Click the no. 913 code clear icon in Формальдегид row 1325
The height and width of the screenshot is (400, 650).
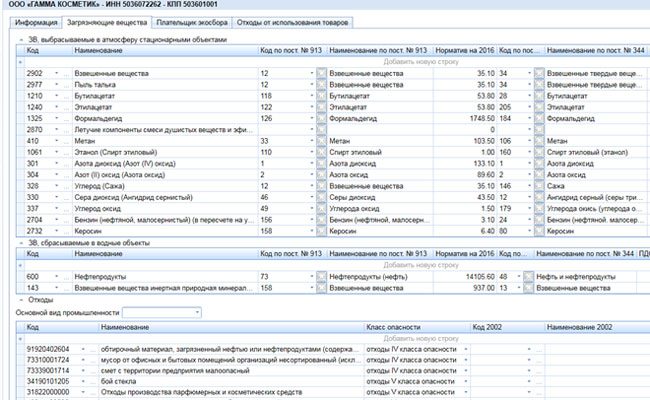321,119
